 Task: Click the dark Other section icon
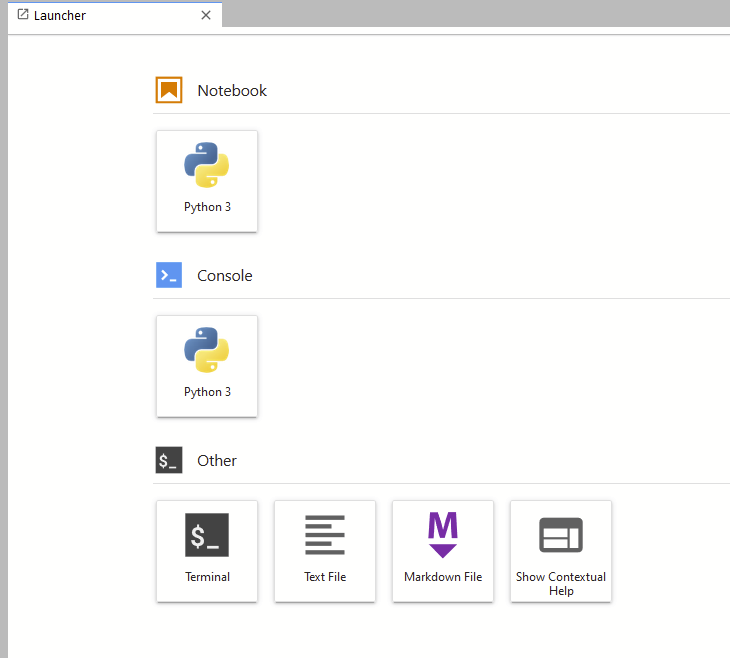169,461
